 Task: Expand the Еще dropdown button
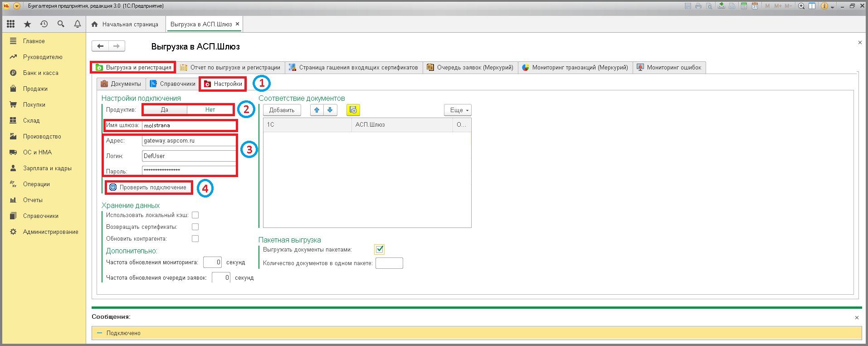(458, 110)
